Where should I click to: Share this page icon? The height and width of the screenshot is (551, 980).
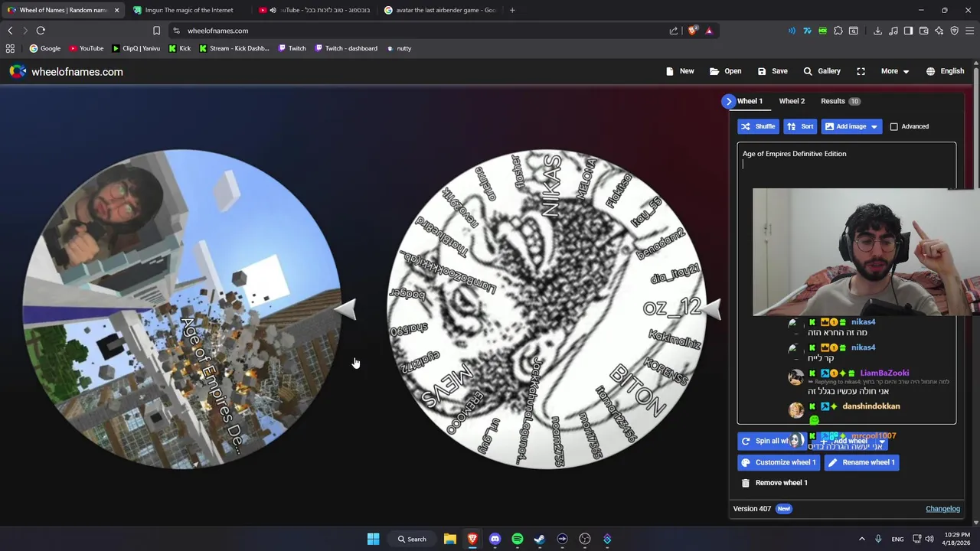click(x=674, y=31)
